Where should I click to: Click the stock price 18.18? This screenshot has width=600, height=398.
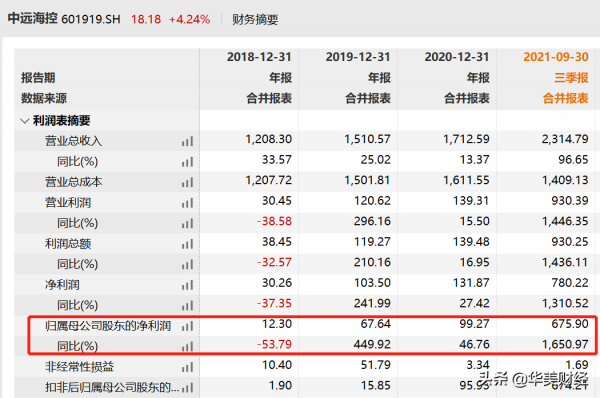click(146, 19)
